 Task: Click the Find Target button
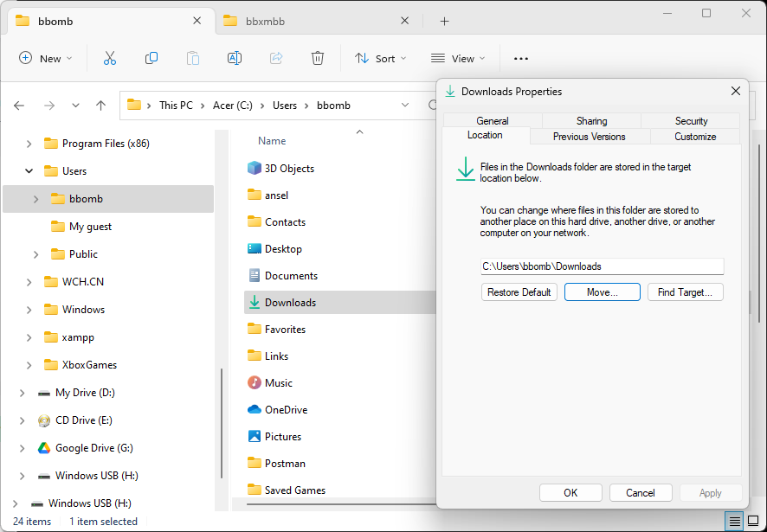pos(685,292)
